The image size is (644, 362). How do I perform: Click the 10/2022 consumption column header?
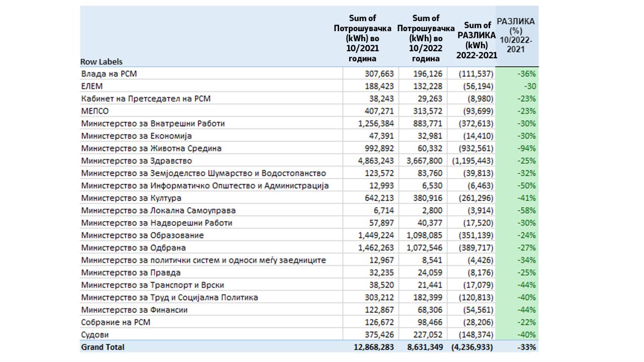[426, 38]
